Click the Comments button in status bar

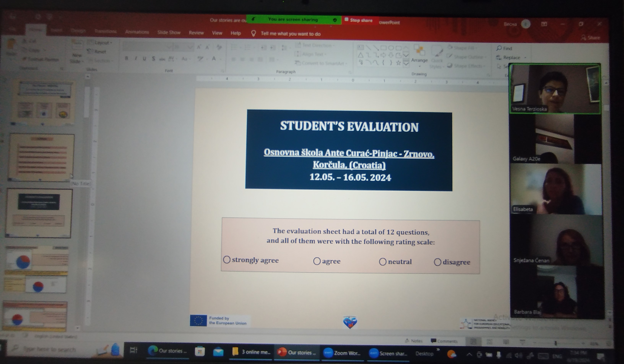click(444, 341)
